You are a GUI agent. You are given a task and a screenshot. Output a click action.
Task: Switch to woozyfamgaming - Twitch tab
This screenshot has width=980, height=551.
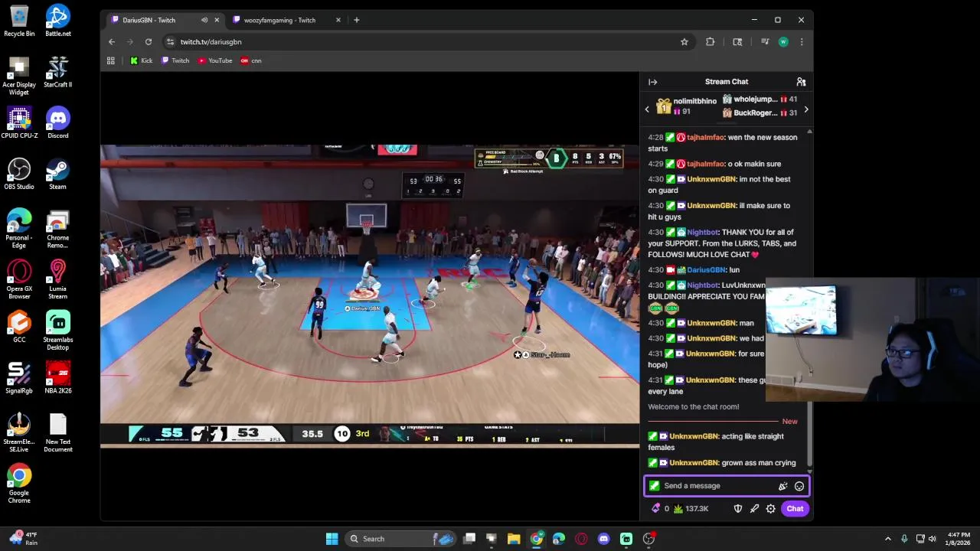click(x=279, y=20)
